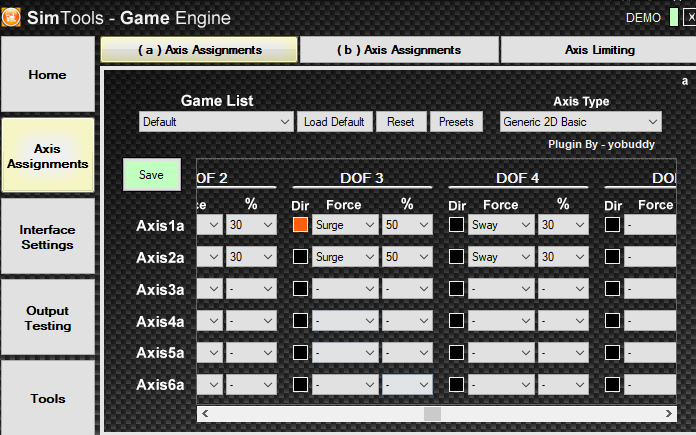
Task: Toggle Dir box for Axis6a DOF 3
Action: tap(301, 384)
